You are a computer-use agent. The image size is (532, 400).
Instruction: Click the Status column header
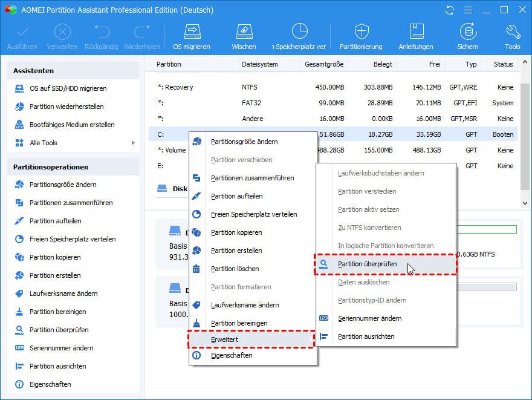click(503, 64)
